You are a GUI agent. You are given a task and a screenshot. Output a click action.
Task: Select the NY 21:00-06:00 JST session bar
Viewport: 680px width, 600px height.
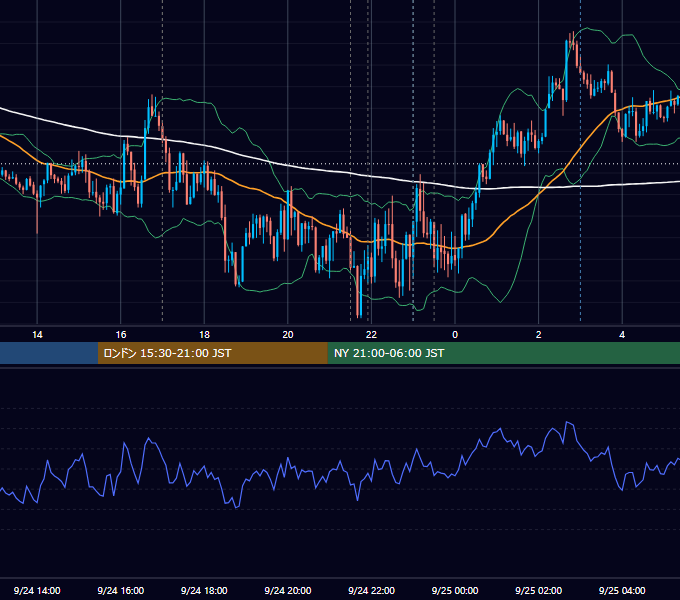click(503, 353)
